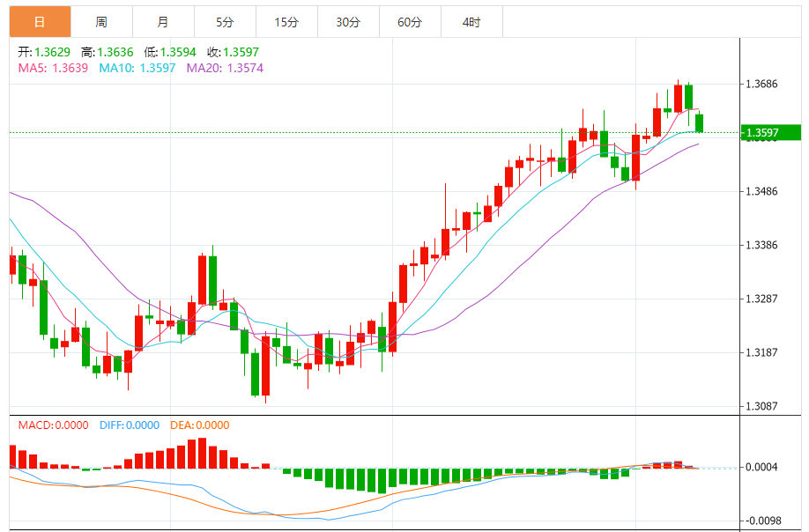Click the current price tag 1.3597

tap(771, 132)
